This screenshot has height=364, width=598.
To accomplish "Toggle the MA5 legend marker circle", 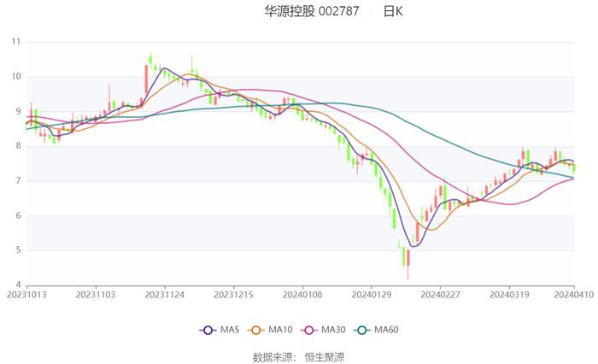I will tap(208, 330).
